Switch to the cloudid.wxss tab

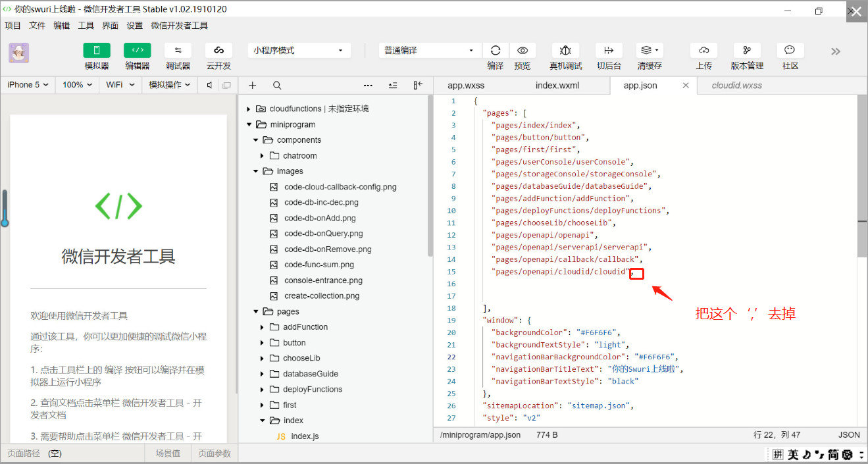click(737, 86)
